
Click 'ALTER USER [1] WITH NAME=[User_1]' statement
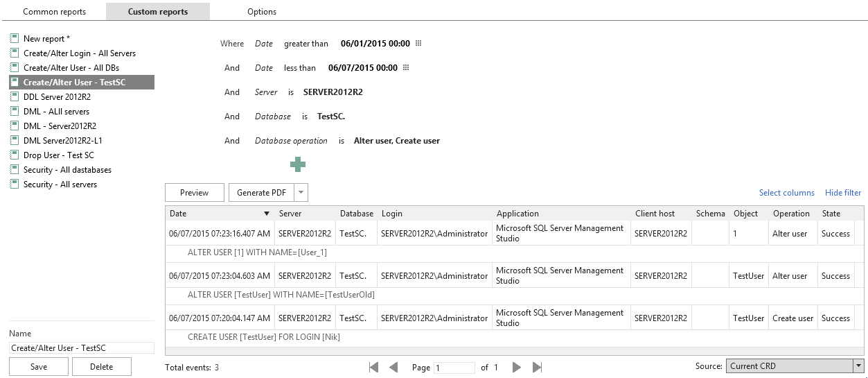click(257, 252)
